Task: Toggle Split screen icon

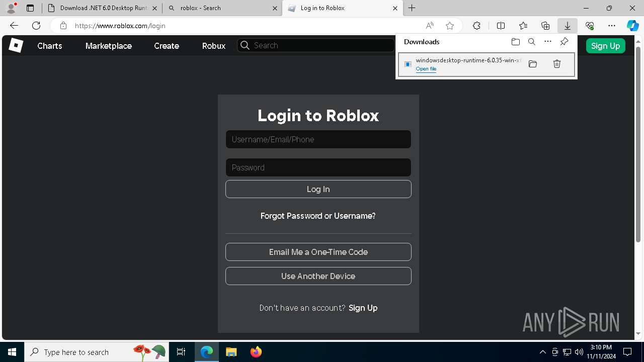Action: pyautogui.click(x=501, y=26)
